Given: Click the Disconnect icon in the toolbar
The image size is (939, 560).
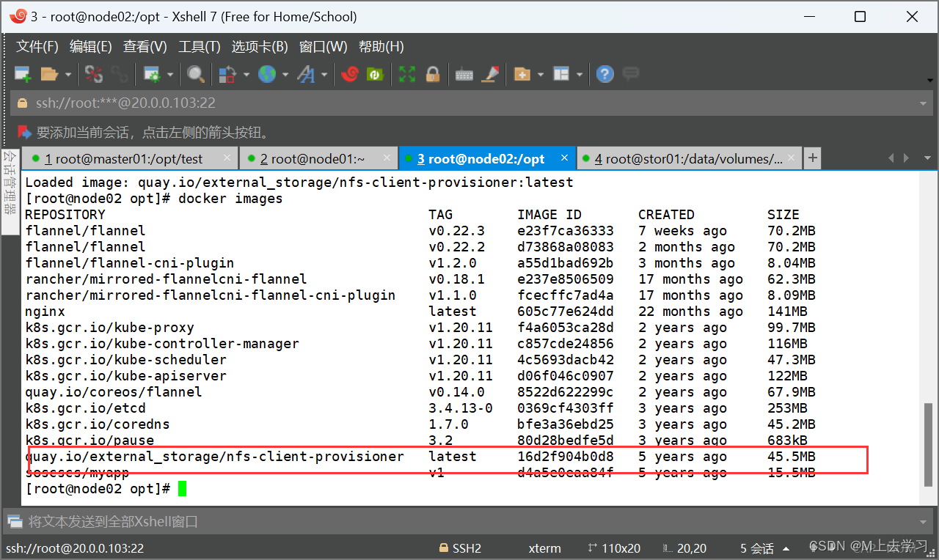Looking at the screenshot, I should [x=94, y=74].
